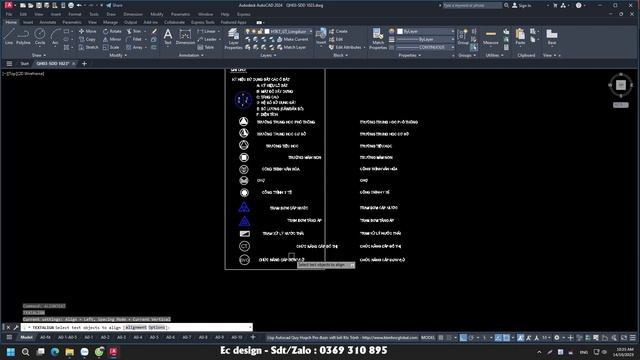The image size is (640, 360).
Task: Toggle grid display in status bar
Action: (x=441, y=338)
